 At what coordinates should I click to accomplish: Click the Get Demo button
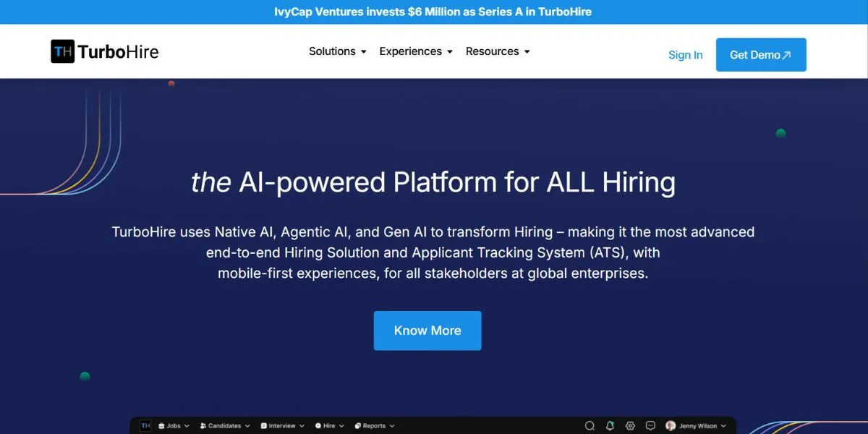pyautogui.click(x=760, y=54)
